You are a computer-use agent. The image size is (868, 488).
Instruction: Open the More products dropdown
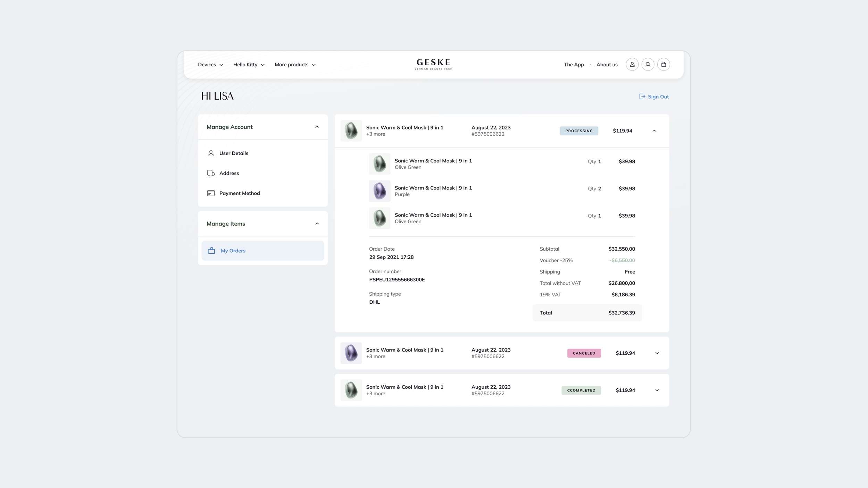pos(295,65)
